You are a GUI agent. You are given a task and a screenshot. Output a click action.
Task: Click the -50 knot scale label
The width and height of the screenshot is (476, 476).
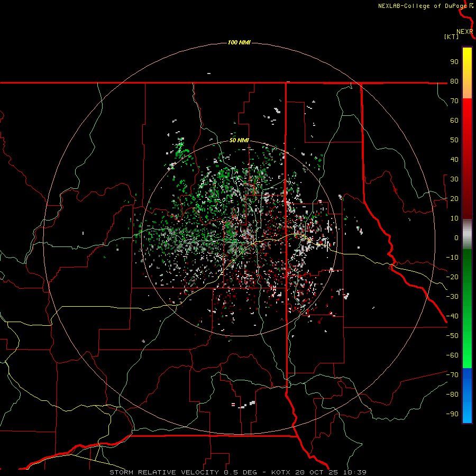(452, 336)
